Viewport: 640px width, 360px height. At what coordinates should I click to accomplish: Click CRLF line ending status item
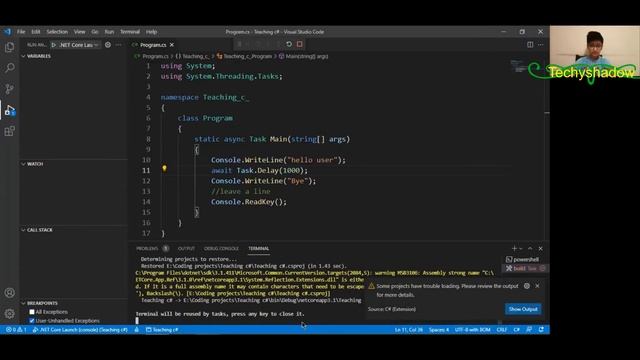click(x=502, y=330)
